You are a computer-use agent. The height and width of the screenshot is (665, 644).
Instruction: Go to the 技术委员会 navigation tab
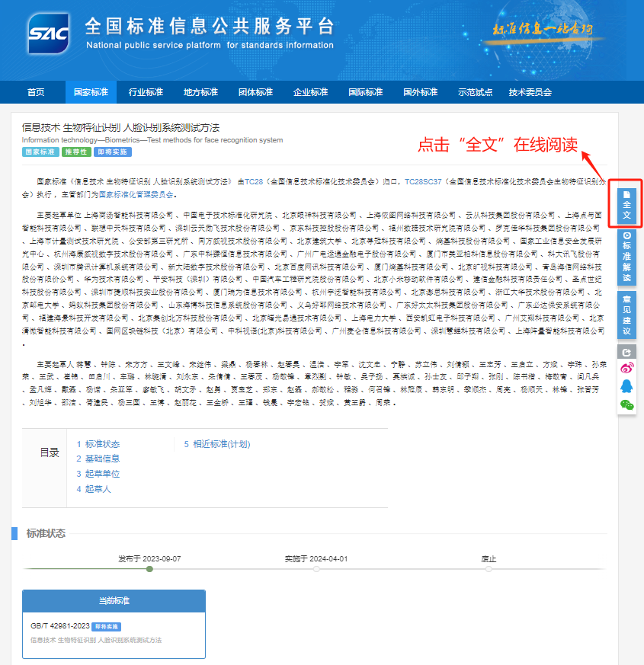(x=530, y=92)
